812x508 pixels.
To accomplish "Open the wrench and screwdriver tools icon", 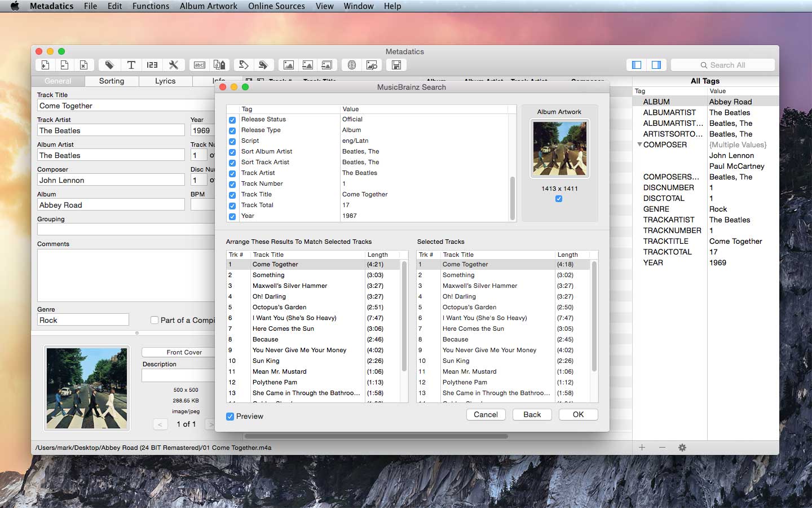I will pos(174,65).
